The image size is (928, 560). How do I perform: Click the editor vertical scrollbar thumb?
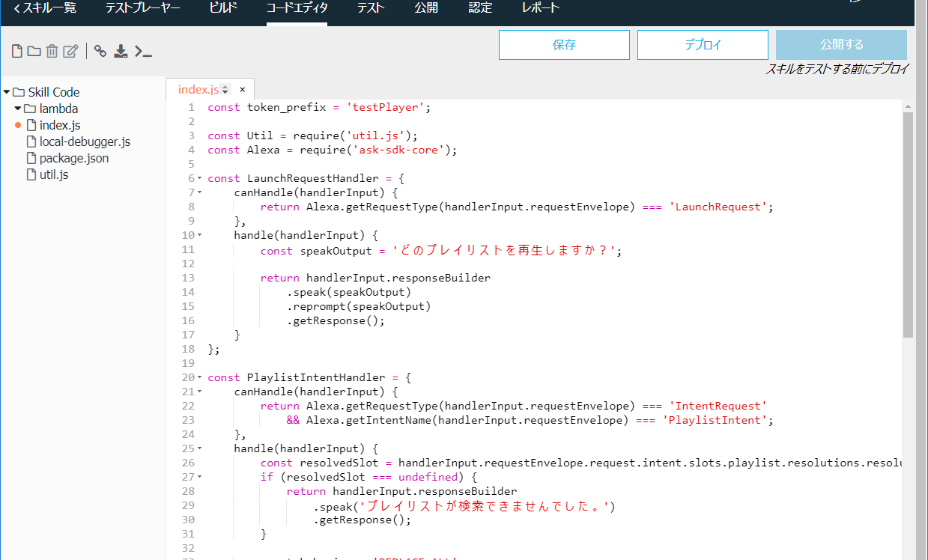(x=908, y=225)
